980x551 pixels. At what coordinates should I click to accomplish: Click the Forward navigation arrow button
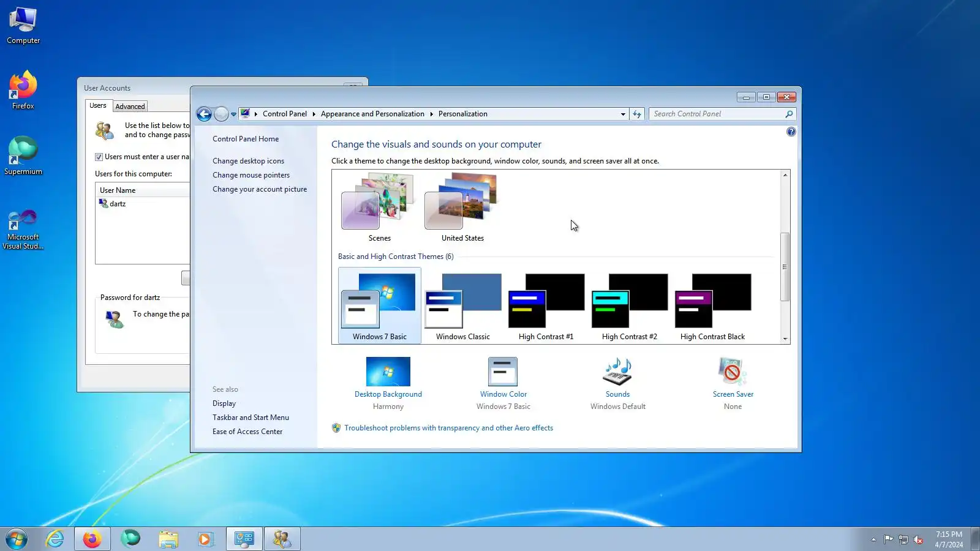tap(221, 114)
